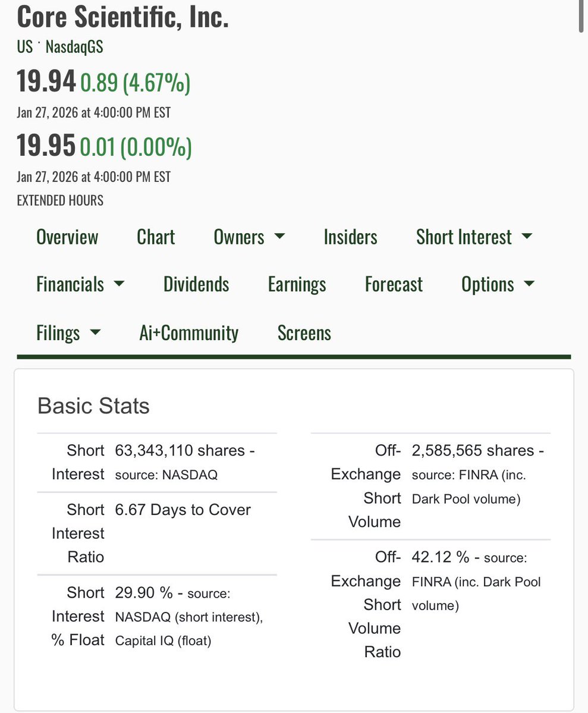Click the Capital IQ (float) text
The height and width of the screenshot is (713, 588).
163,640
